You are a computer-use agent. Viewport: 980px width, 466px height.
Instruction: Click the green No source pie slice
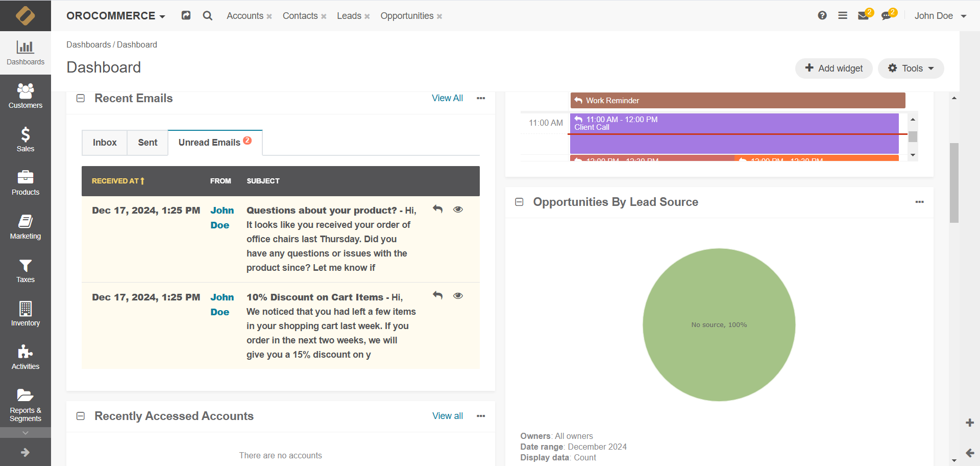point(719,325)
